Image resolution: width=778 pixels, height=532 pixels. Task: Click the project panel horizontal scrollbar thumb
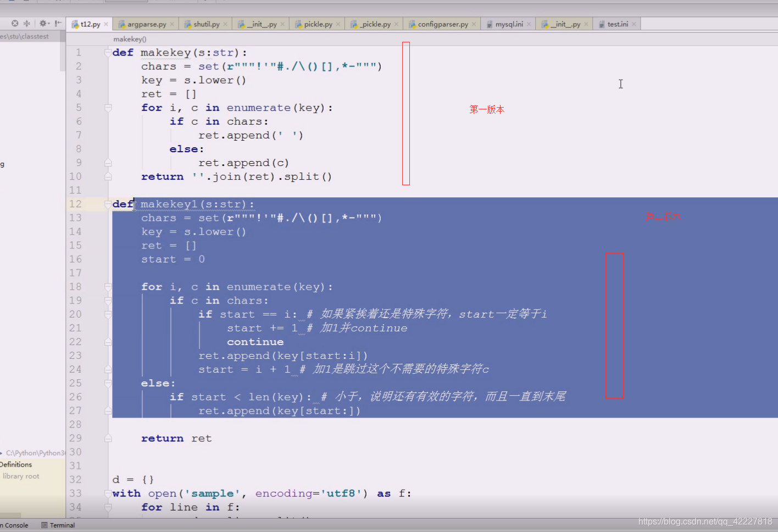10,516
